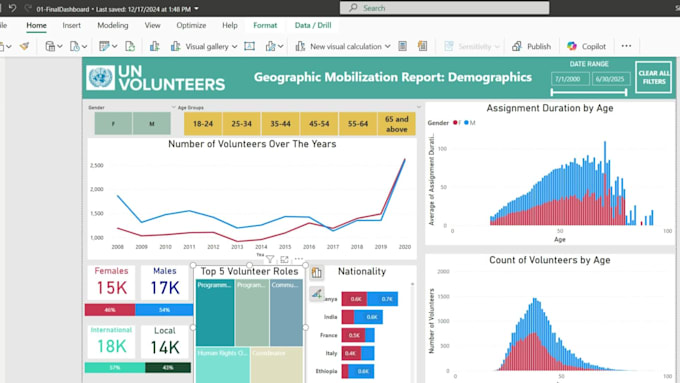
Task: Expand the More visuals dropdown arrow
Action: (281, 46)
